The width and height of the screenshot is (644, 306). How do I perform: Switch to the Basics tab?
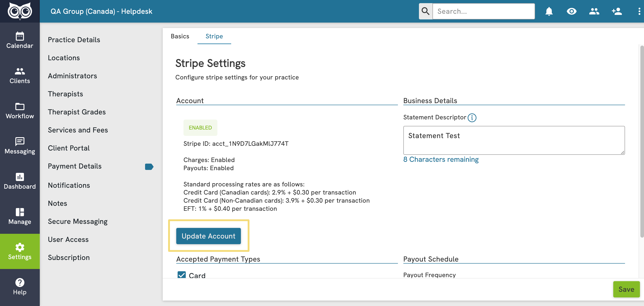point(180,36)
